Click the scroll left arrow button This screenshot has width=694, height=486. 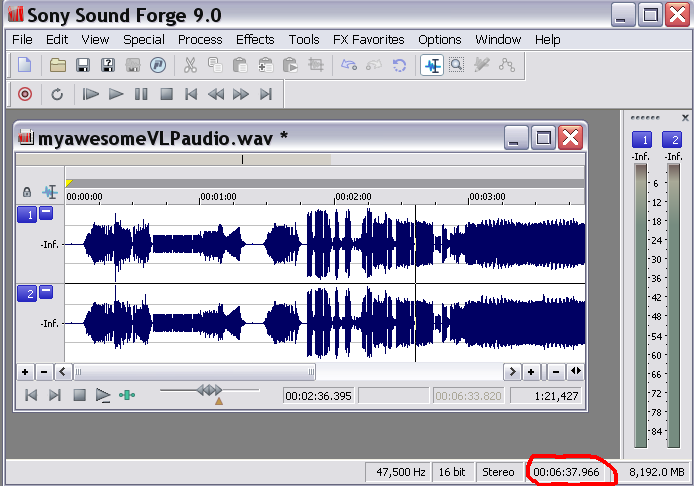pos(63,372)
